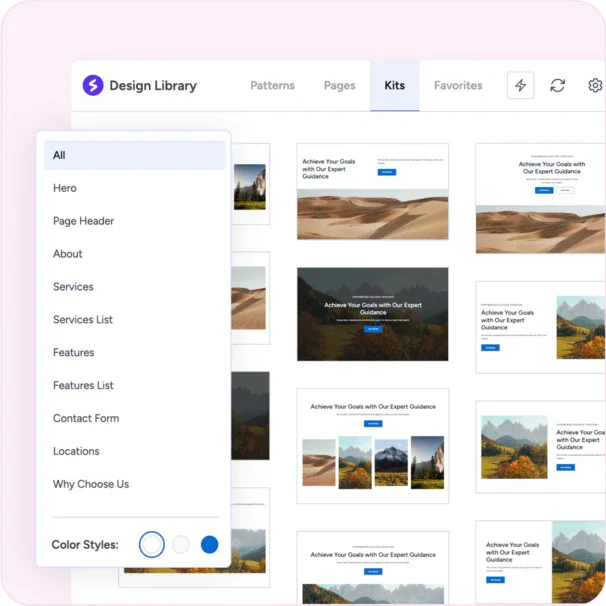Pick the light gray color style swatch
606x606 pixels.
(x=181, y=545)
